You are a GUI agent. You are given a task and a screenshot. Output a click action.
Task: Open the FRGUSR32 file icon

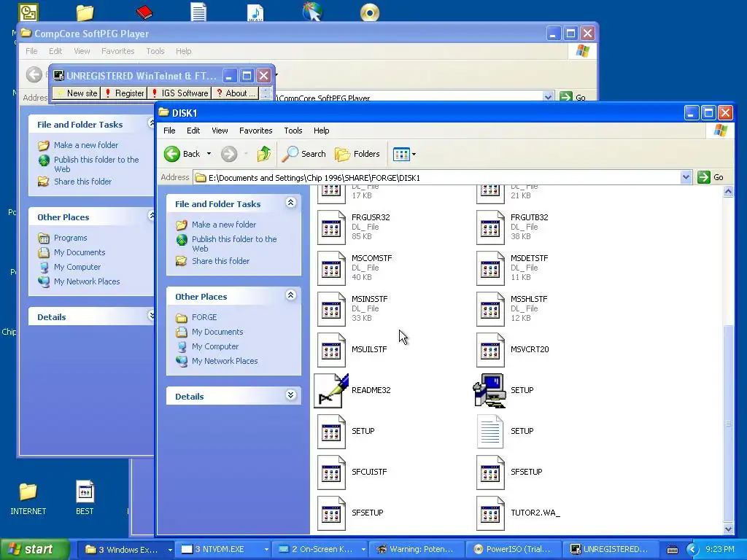click(331, 227)
